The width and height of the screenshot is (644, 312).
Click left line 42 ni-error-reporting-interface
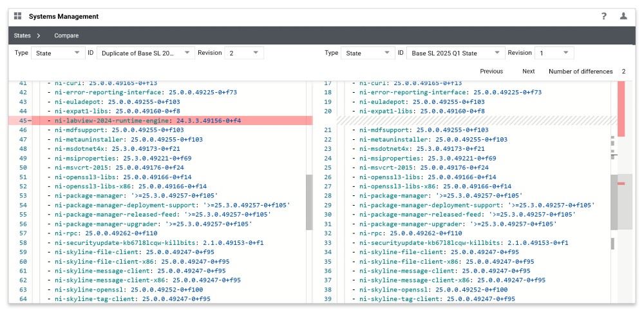pos(146,92)
